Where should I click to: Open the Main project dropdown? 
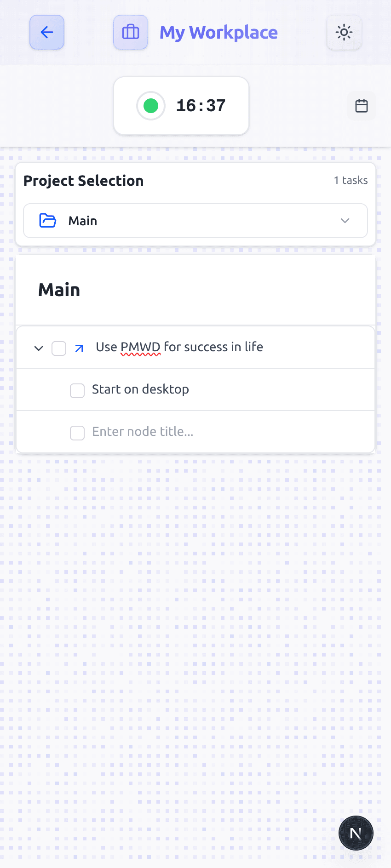tap(195, 221)
